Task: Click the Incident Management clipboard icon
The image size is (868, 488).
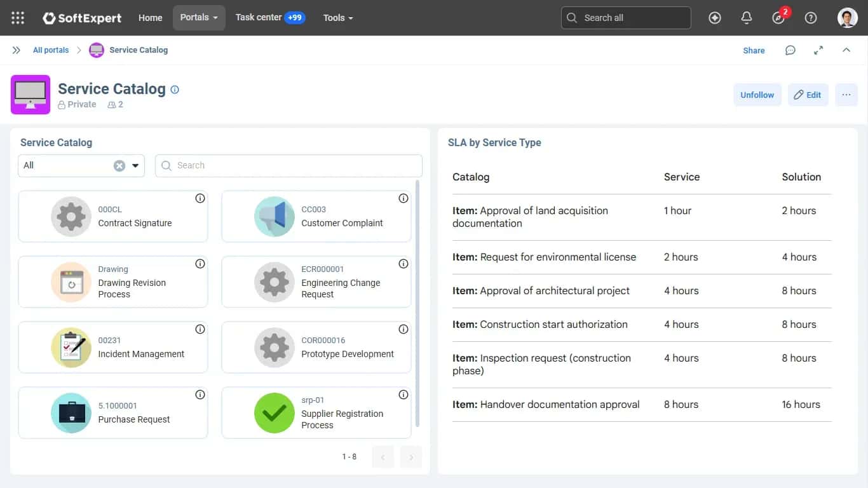Action: (71, 348)
